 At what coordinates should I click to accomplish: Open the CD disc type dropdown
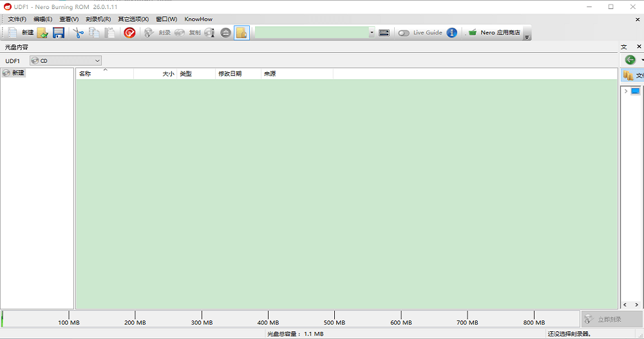click(x=66, y=61)
